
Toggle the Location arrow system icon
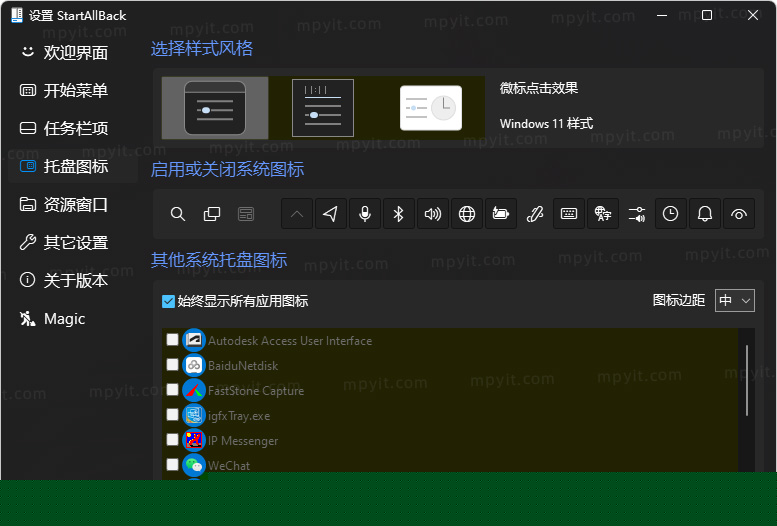click(331, 214)
